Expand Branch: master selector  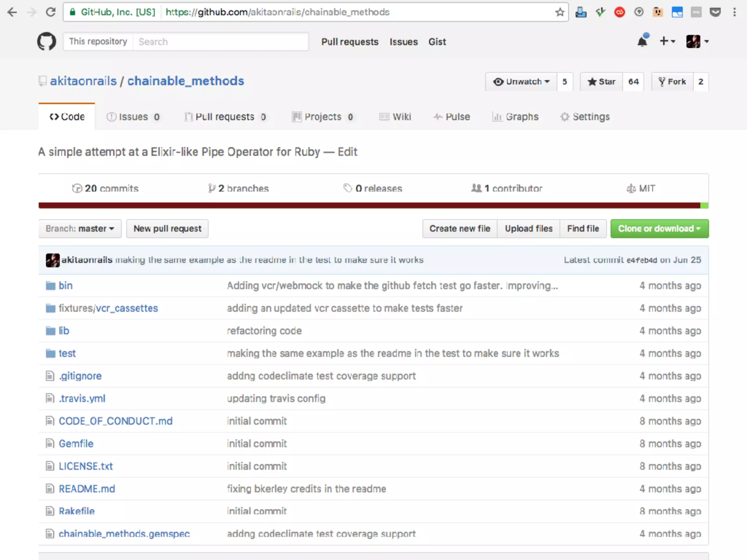pyautogui.click(x=80, y=229)
